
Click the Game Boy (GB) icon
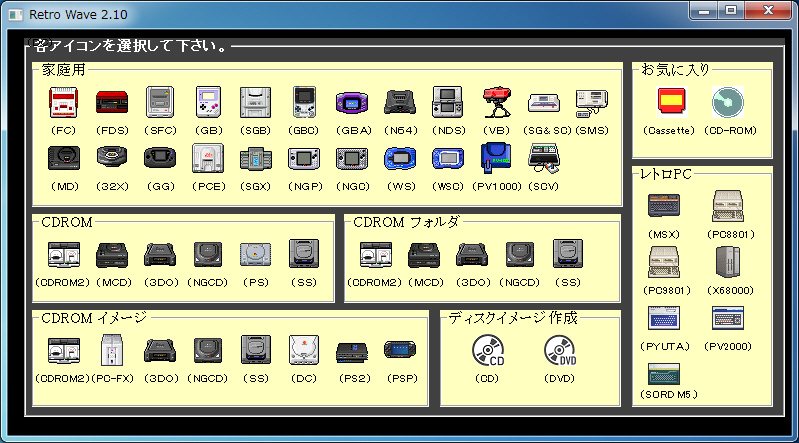208,102
